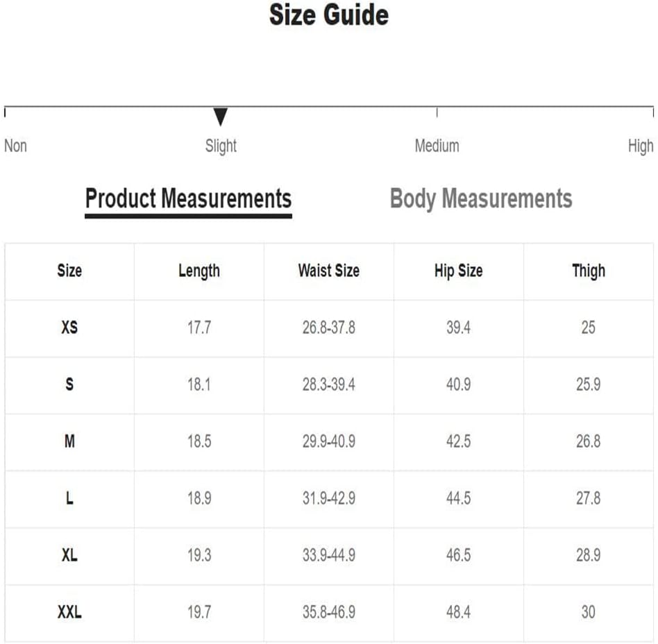Click the S length value 18.1
658x644 pixels.
[199, 384]
